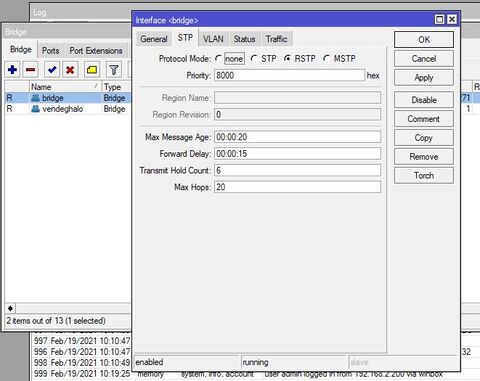The height and width of the screenshot is (381, 480).
Task: Open the Traffic tab
Action: [276, 39]
